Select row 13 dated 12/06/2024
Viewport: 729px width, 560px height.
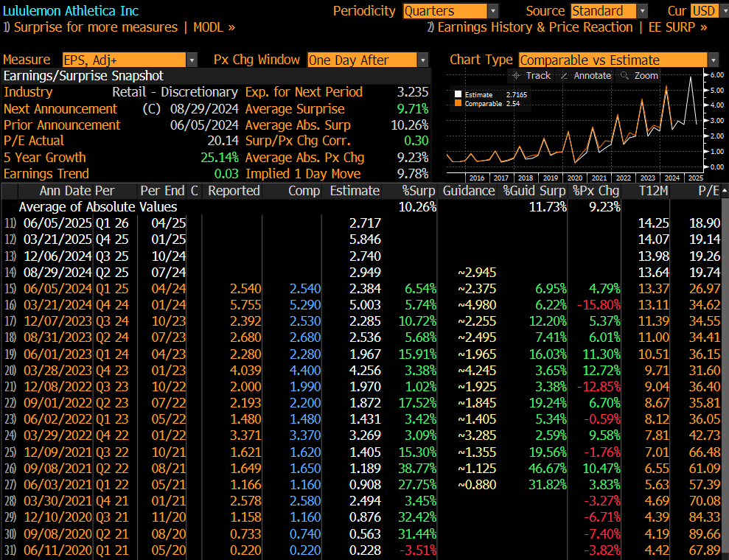[362, 256]
